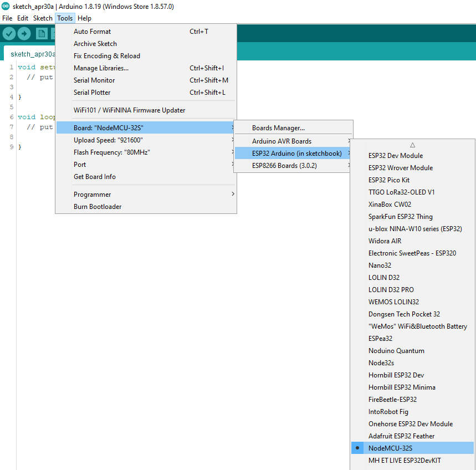Viewport: 476px width, 470px height.
Task: Open the Serial Plotter
Action: click(146, 93)
